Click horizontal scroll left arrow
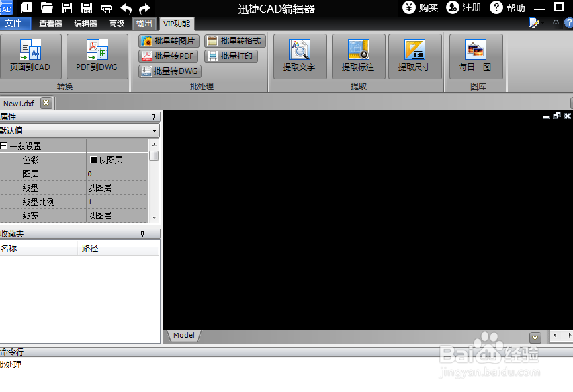Screen dimensions: 573x392 (x=555, y=335)
